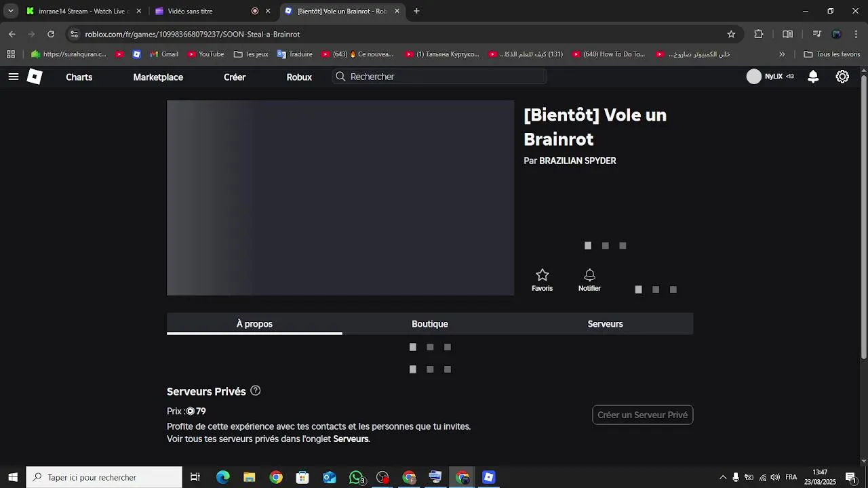Open Task View on the taskbar
Screen dimensions: 868x488
(195, 477)
